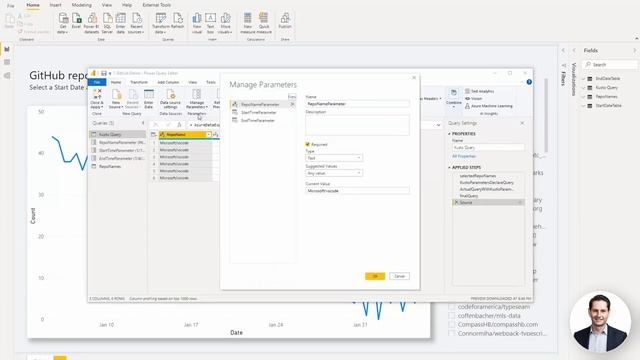The image size is (640, 360).
Task: Open the Add Column tab in Query Editor
Action: click(x=168, y=82)
